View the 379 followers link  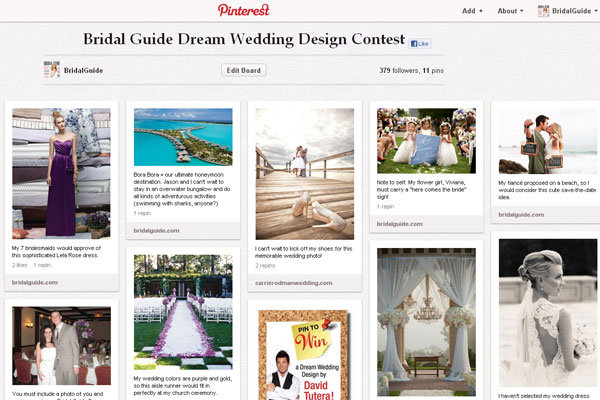[x=399, y=70]
